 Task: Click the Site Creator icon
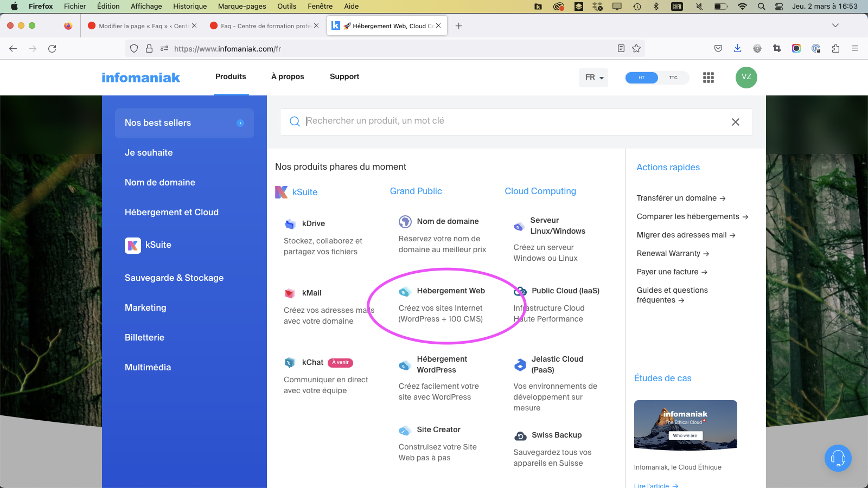(405, 431)
